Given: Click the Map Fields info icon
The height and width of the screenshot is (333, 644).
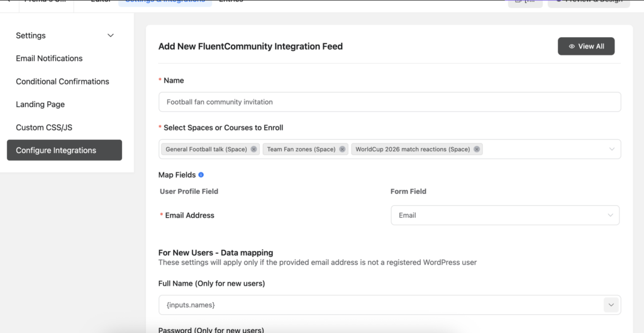Looking at the screenshot, I should (x=201, y=175).
